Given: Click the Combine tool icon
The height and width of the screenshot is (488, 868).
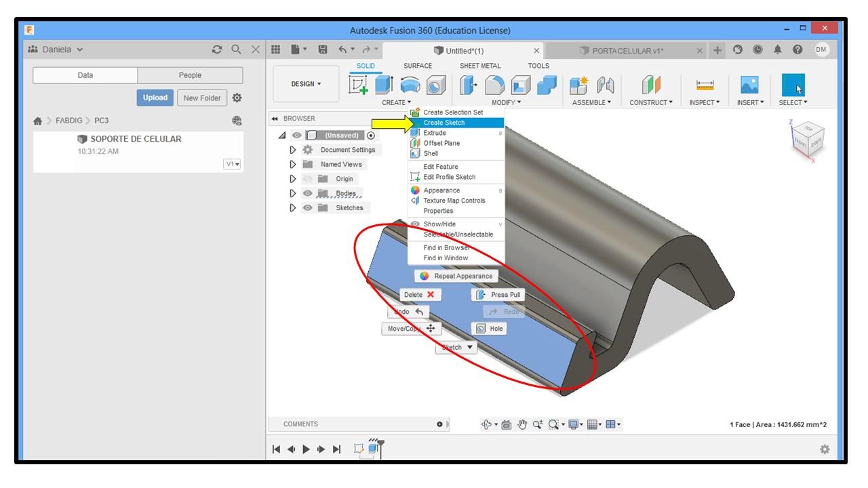Looking at the screenshot, I should 547,85.
